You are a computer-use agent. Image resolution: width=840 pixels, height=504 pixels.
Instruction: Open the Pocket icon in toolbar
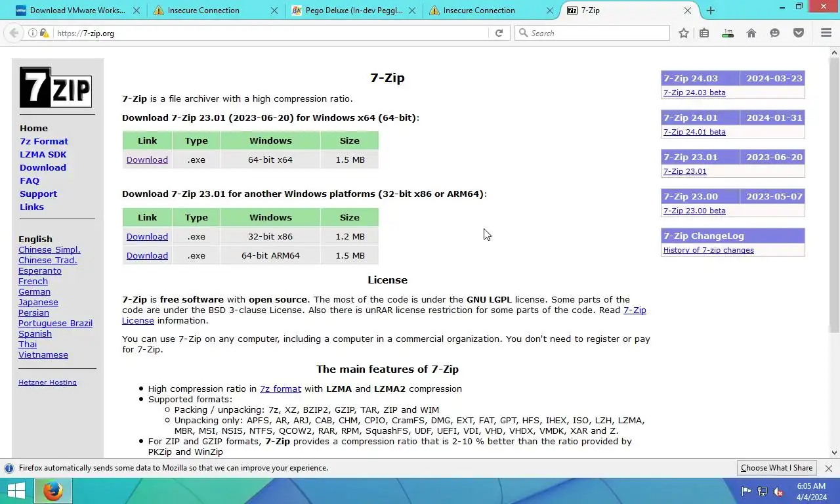click(x=799, y=33)
